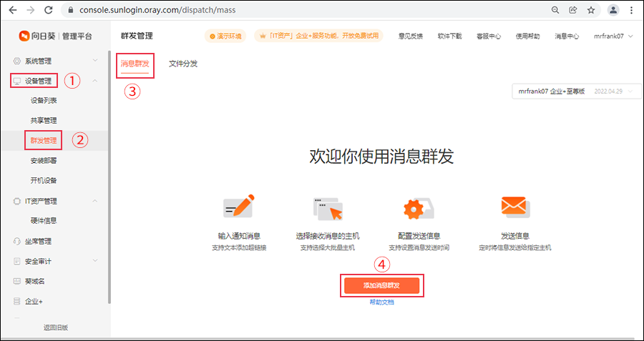Viewport: 644px width, 341px height.
Task: Click the envelope icon above 发送信息
Action: [514, 207]
